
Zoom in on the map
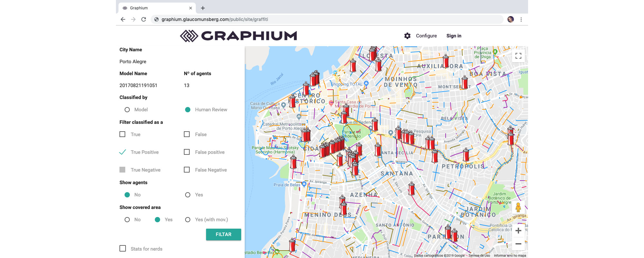pos(518,231)
